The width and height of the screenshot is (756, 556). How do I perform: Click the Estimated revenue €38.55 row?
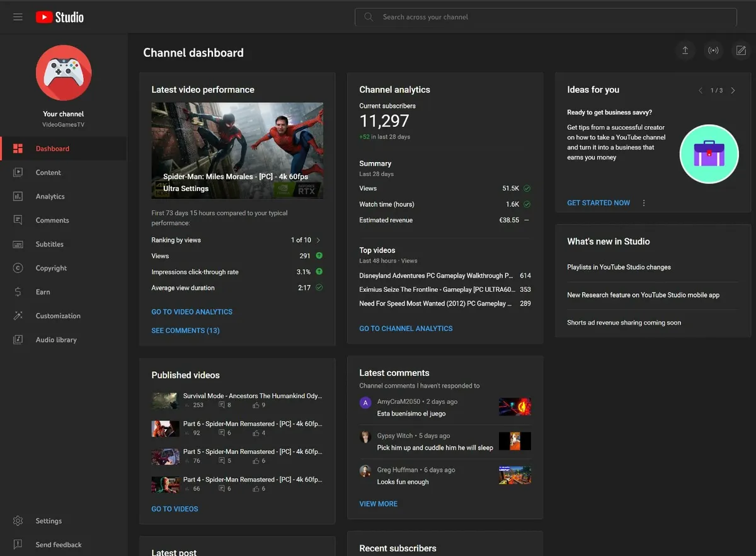click(x=445, y=220)
